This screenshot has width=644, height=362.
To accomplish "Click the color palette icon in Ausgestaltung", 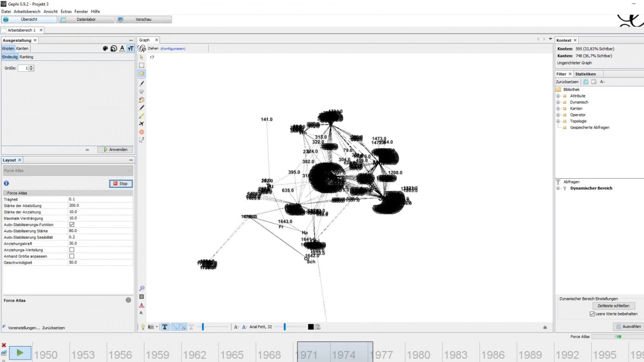I will point(105,49).
